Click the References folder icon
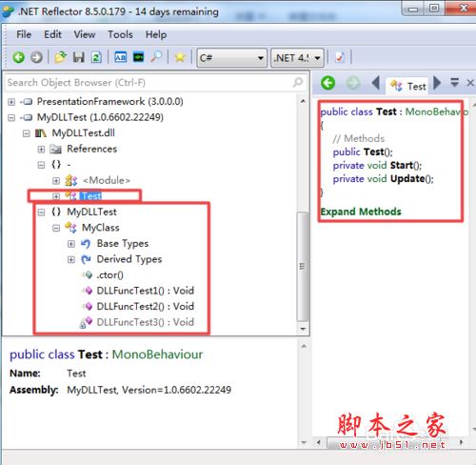 [56, 149]
